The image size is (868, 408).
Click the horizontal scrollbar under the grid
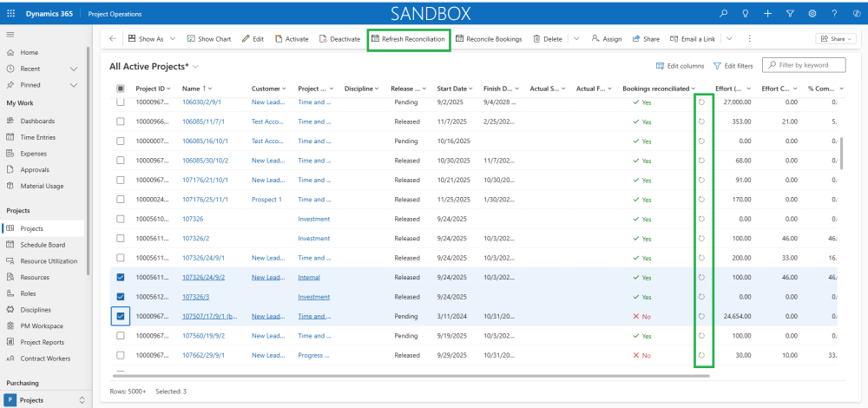pos(411,376)
